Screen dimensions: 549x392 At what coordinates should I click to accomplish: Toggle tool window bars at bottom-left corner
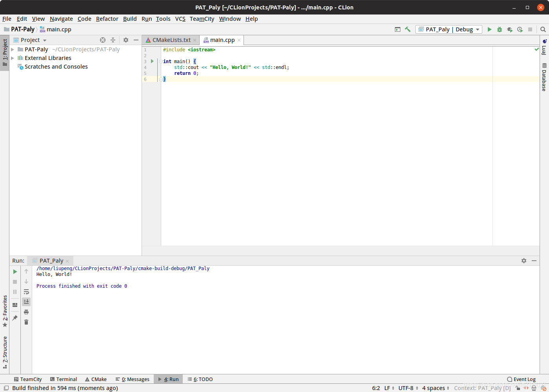[x=6, y=388]
